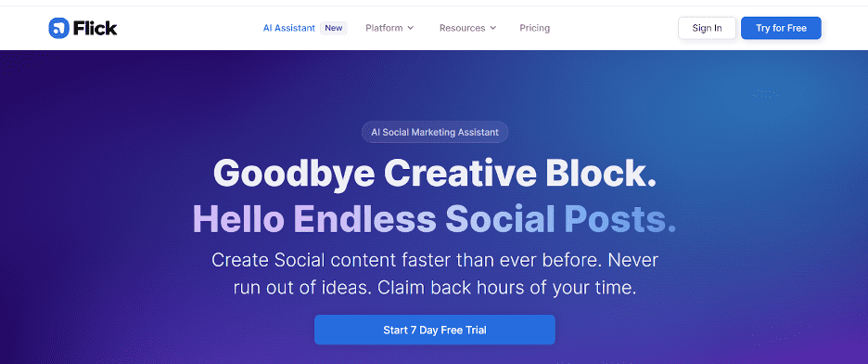
Task: Click the chevron next to Resources
Action: 492,28
